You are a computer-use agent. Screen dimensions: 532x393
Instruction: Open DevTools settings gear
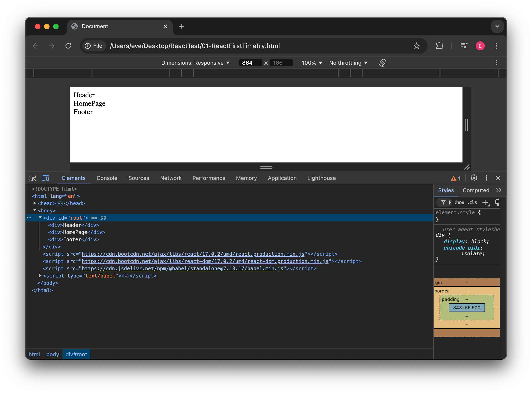point(474,178)
